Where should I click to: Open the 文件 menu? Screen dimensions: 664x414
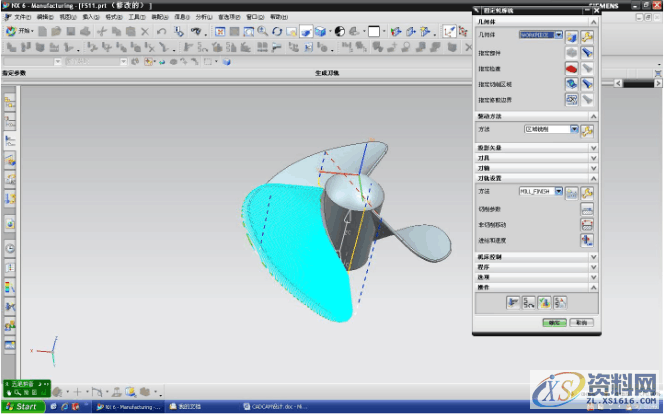click(20, 17)
